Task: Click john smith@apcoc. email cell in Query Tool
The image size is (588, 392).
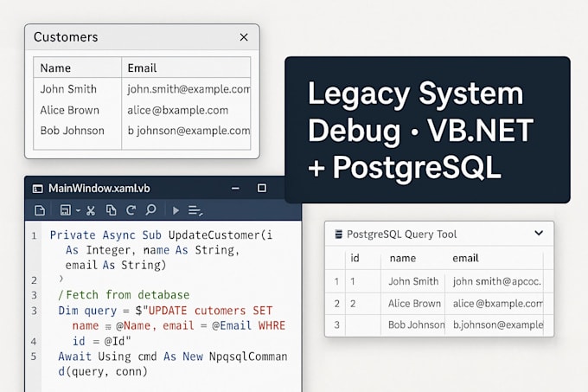Action: click(497, 281)
